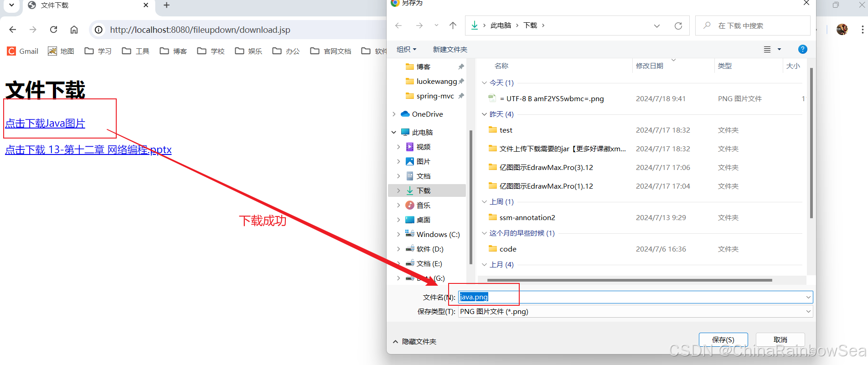Open the 博客 bookmark folder in the bookmarks bar
The height and width of the screenshot is (365, 868).
click(173, 51)
